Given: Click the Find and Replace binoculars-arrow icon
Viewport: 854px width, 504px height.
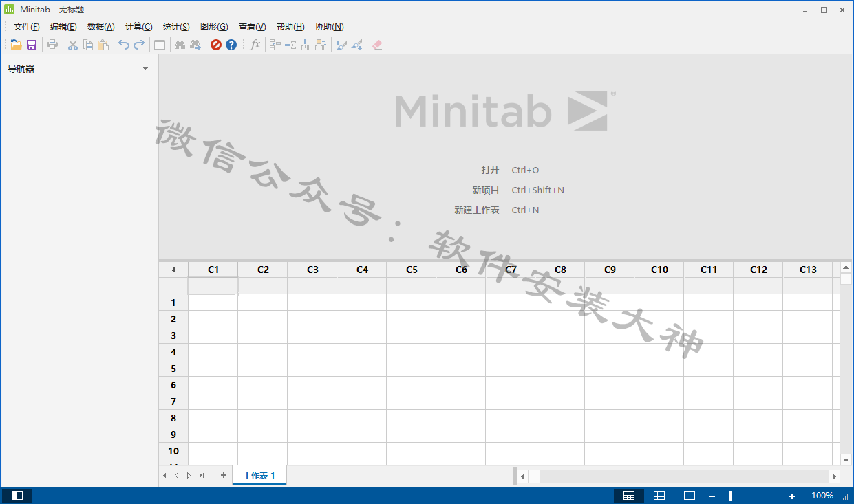Looking at the screenshot, I should click(195, 45).
